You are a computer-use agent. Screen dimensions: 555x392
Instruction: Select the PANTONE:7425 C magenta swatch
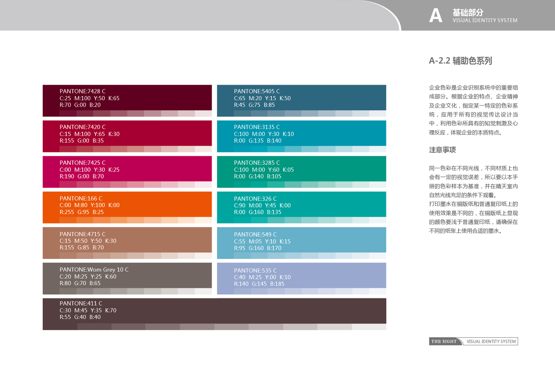(127, 172)
